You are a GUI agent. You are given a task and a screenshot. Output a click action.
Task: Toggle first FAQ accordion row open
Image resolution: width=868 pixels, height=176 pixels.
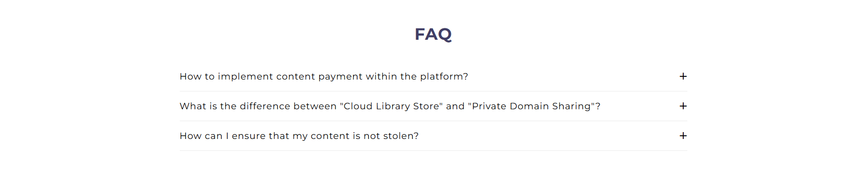(433, 76)
